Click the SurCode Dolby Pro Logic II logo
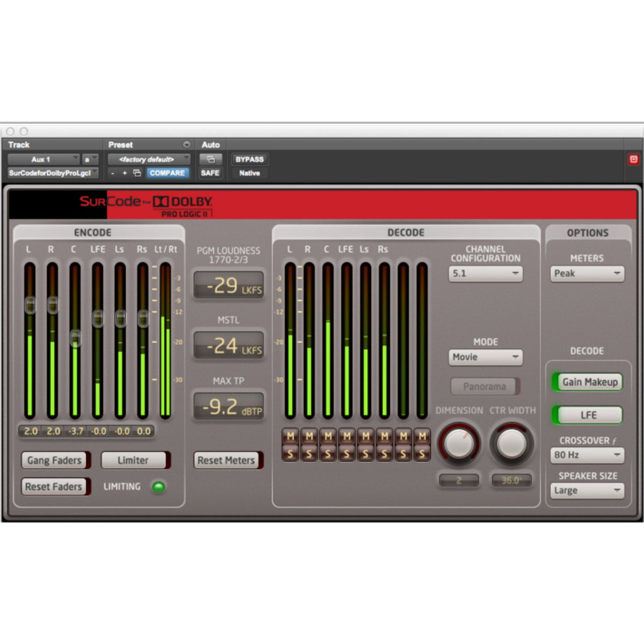Screen dimensions: 644x644 tap(147, 206)
